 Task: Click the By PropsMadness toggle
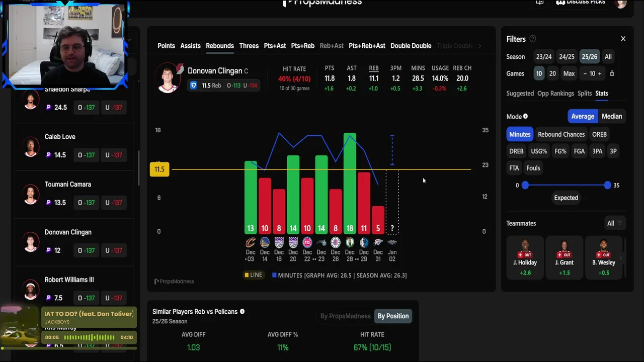click(345, 316)
